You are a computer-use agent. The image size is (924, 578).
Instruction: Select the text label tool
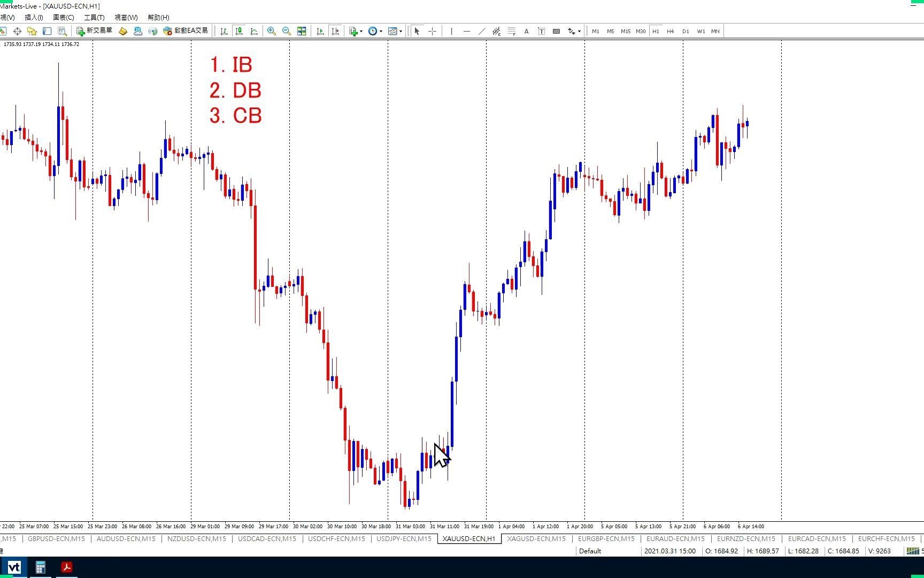coord(541,31)
